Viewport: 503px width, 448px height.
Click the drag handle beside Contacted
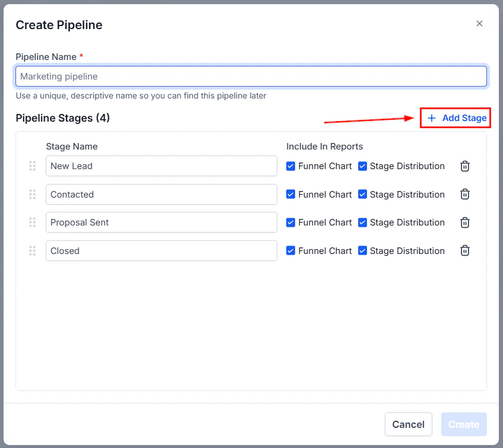[33, 194]
